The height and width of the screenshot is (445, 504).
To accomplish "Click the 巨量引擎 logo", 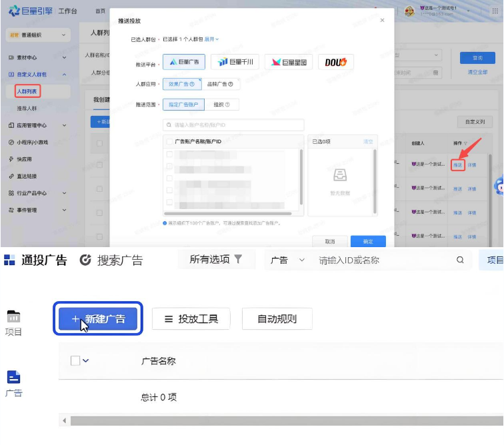I will pyautogui.click(x=31, y=11).
